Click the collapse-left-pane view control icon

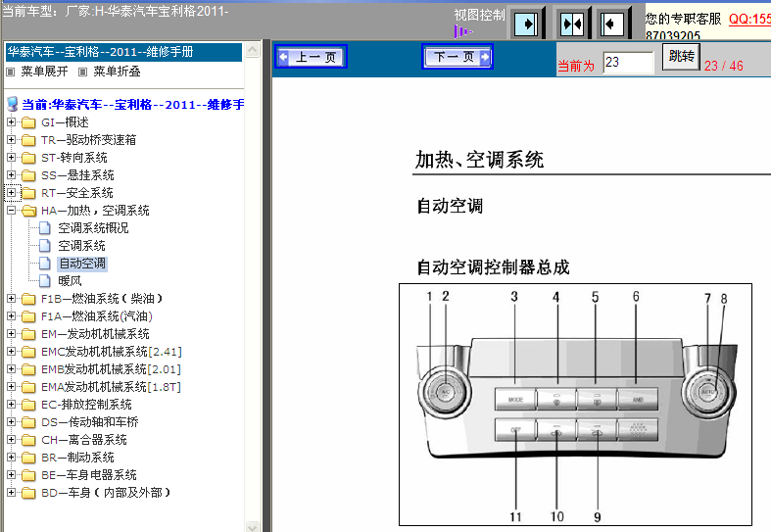click(611, 24)
